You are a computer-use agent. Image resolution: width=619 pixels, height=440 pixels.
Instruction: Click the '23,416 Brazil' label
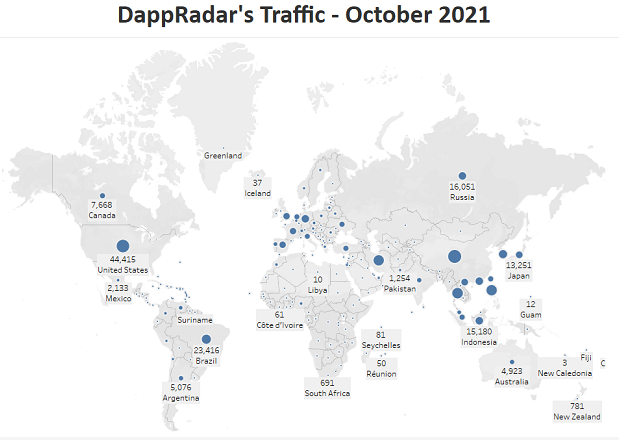pyautogui.click(x=206, y=356)
